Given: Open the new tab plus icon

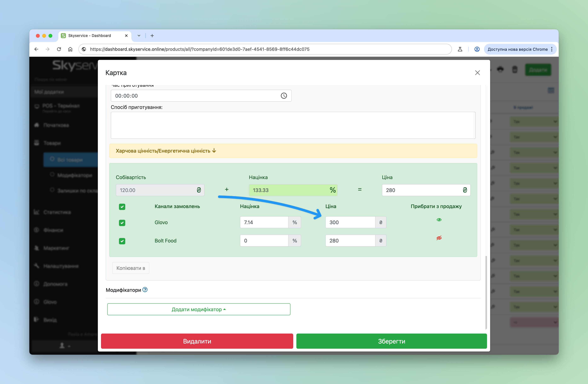Looking at the screenshot, I should pyautogui.click(x=152, y=36).
